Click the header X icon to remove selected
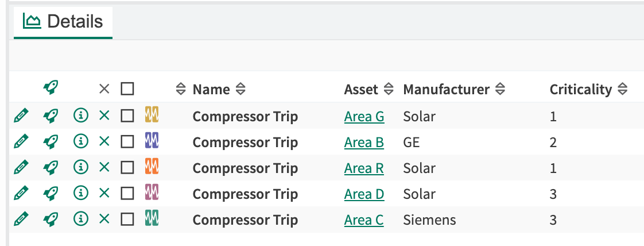The height and width of the screenshot is (246, 644). pyautogui.click(x=104, y=89)
